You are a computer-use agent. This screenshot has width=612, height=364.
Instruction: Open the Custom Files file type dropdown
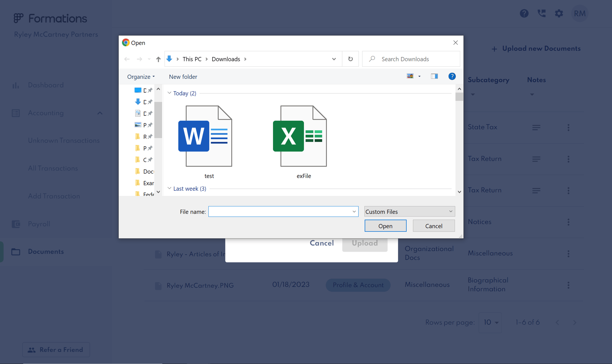coord(450,211)
